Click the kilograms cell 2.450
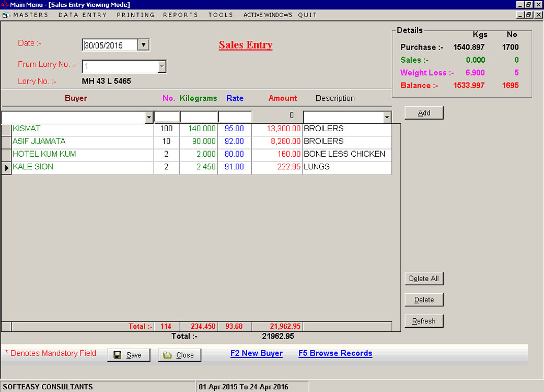The image size is (544, 392). (x=199, y=167)
